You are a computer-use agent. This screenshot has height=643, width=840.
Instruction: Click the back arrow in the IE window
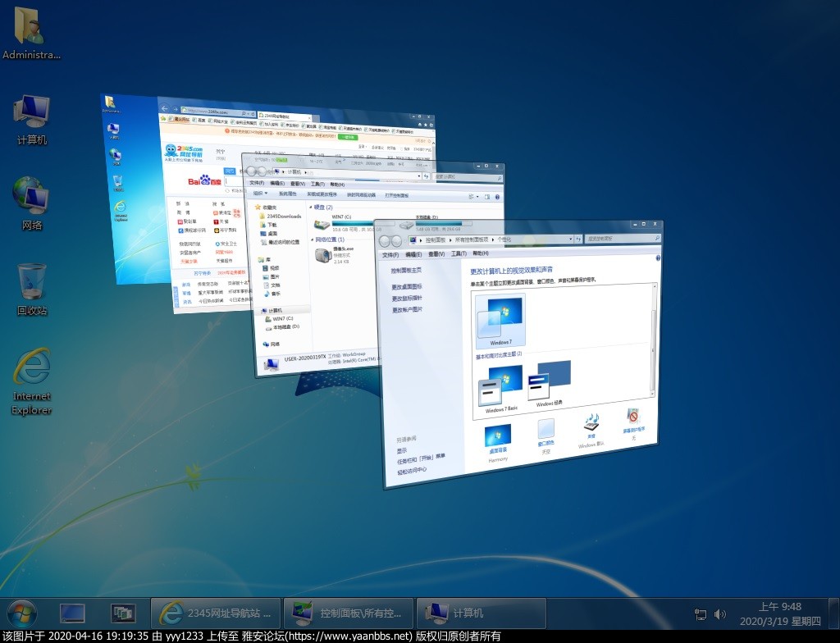point(164,108)
